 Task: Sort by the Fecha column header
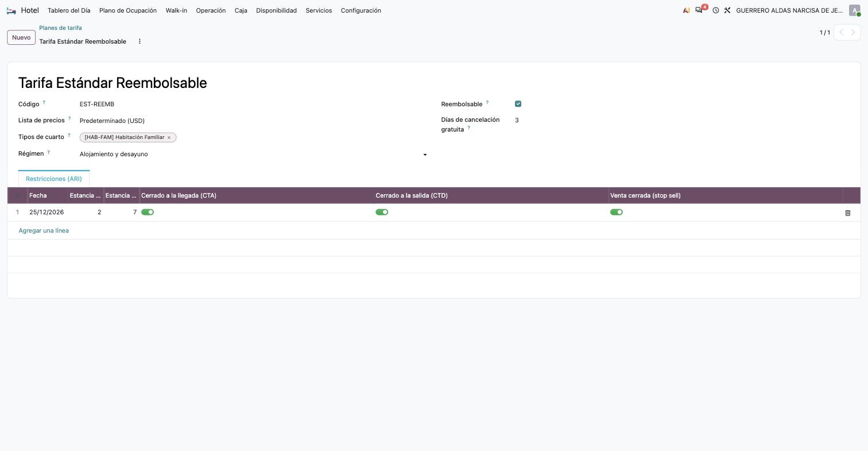click(48, 195)
